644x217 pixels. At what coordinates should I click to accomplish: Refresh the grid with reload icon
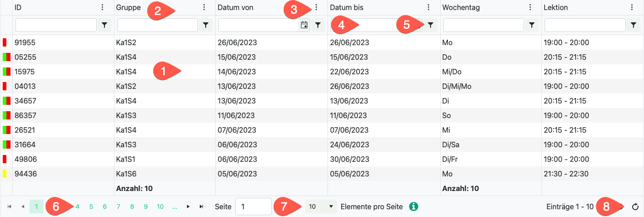(635, 207)
